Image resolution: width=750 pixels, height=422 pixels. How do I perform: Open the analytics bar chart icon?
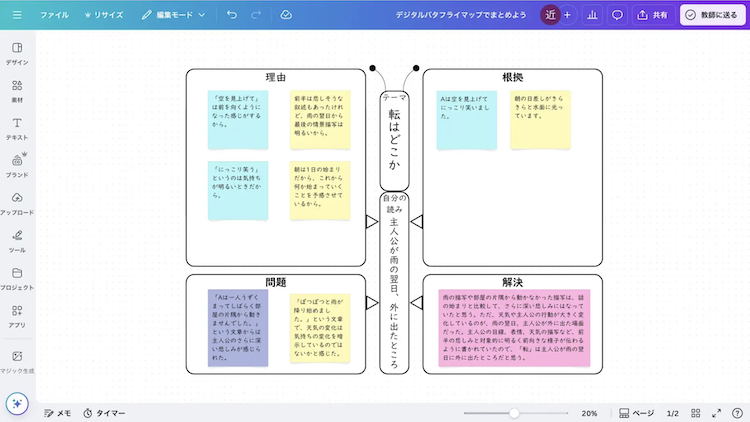click(591, 15)
